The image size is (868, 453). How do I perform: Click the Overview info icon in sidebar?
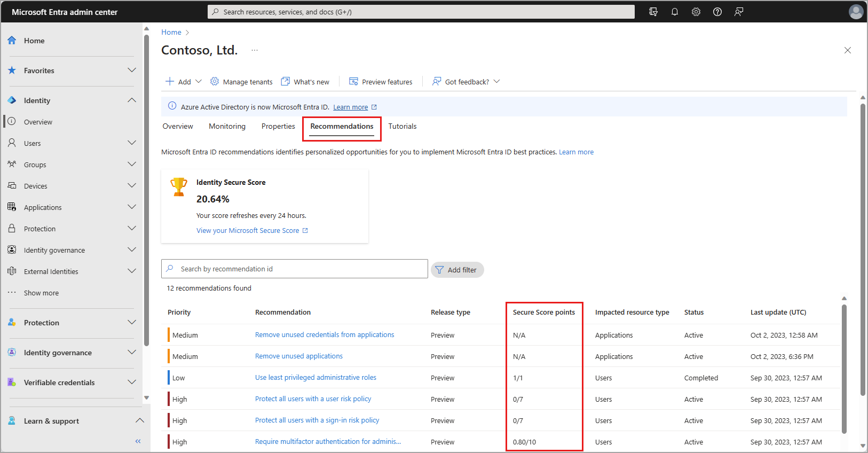pos(12,121)
